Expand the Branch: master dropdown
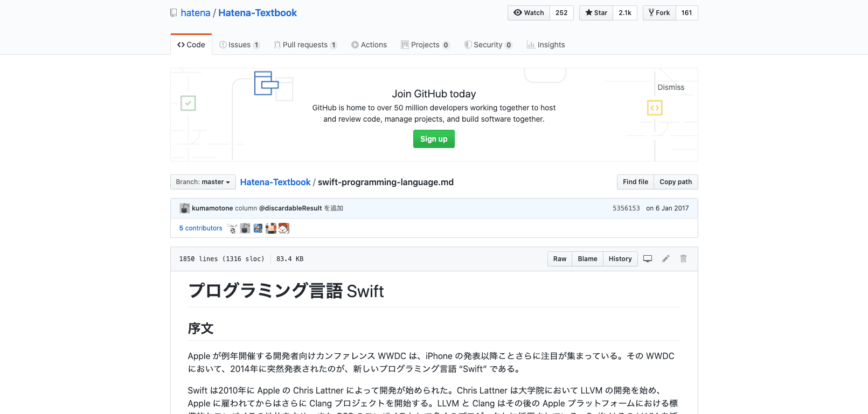Screen dimensions: 868x414 pos(203,182)
